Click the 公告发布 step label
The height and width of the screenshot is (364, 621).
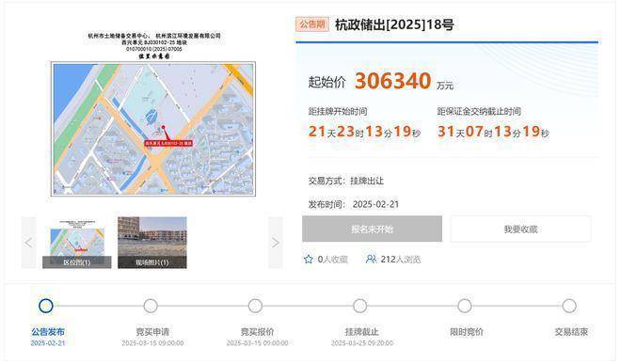click(x=48, y=331)
